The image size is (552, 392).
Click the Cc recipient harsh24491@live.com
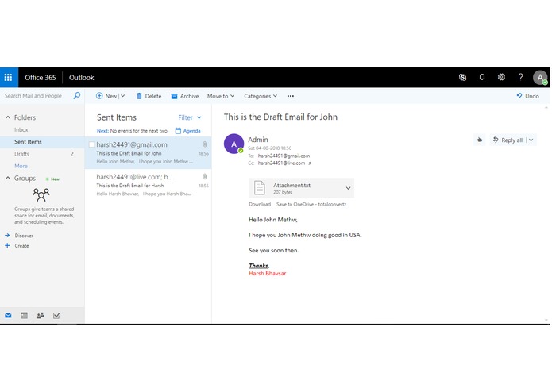tap(281, 163)
